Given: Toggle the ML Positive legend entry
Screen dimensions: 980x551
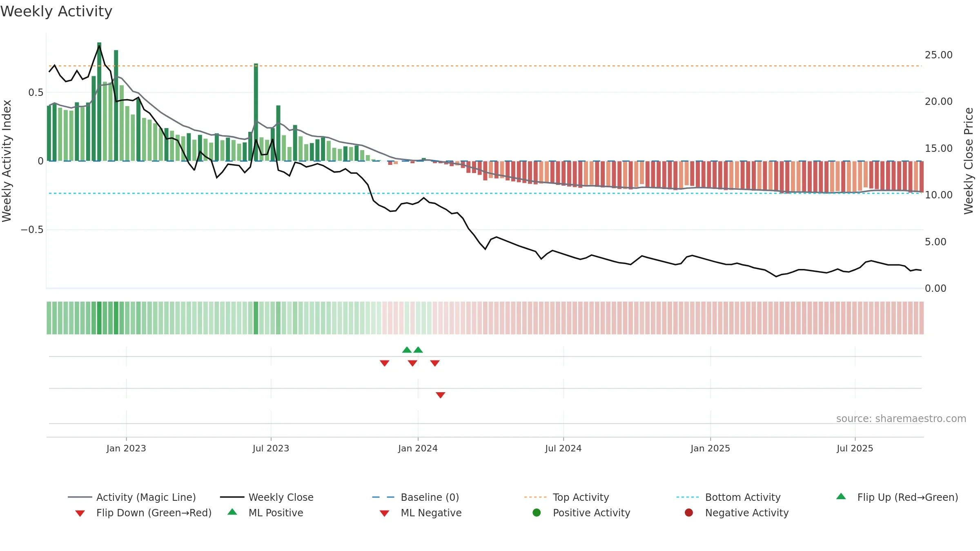Looking at the screenshot, I should pyautogui.click(x=265, y=513).
